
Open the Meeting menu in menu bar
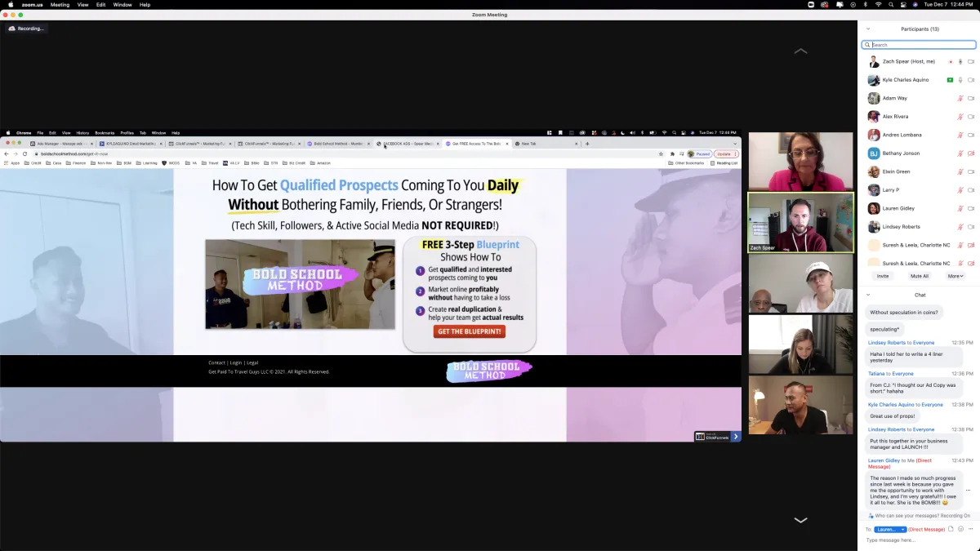point(60,5)
